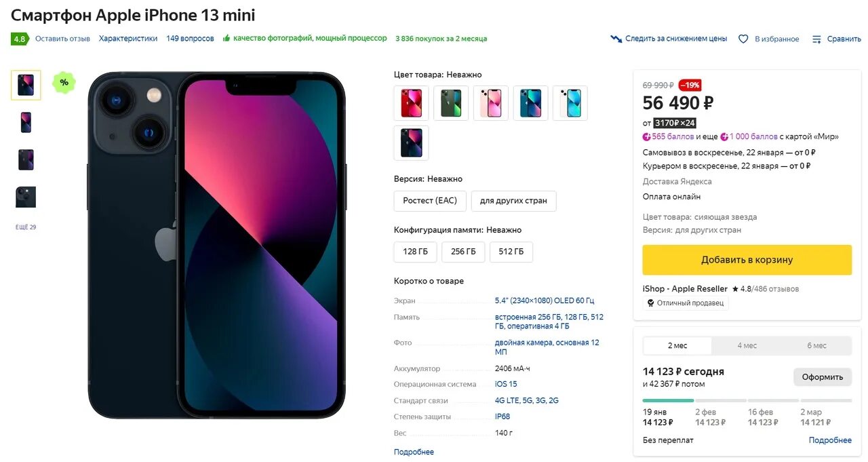Click the price drop tracking icon
The height and width of the screenshot is (462, 868).
[x=616, y=39]
